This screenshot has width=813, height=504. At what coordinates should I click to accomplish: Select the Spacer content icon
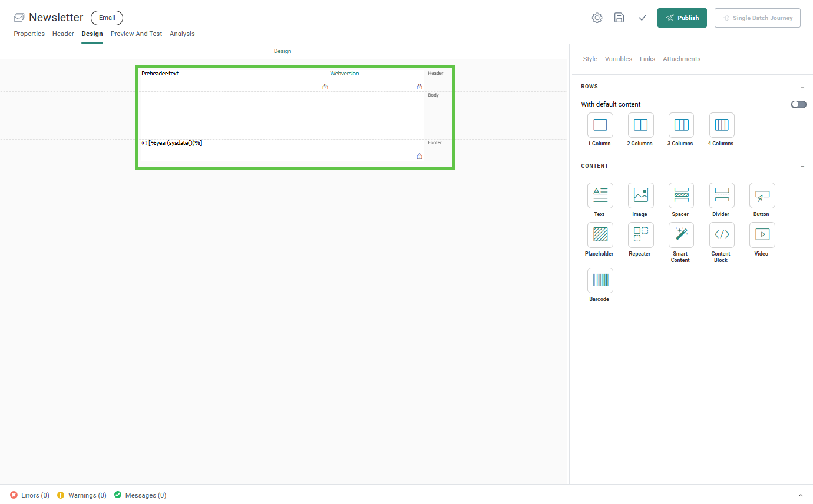[681, 195]
